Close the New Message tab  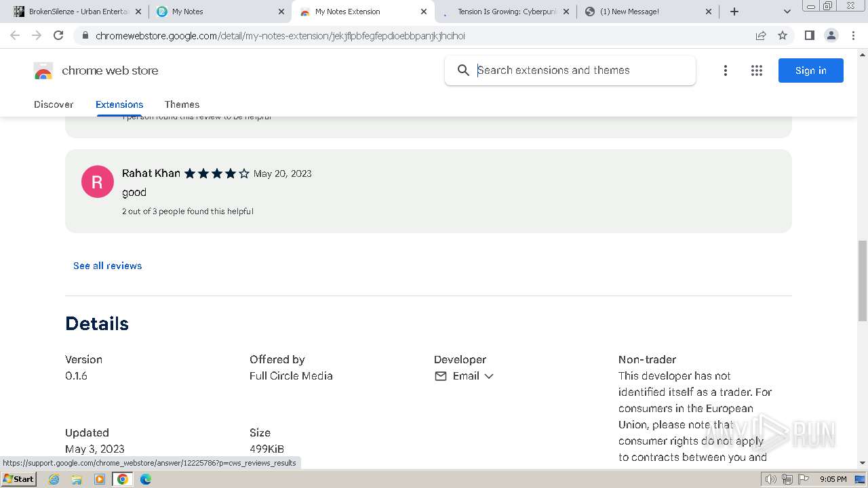[709, 12]
